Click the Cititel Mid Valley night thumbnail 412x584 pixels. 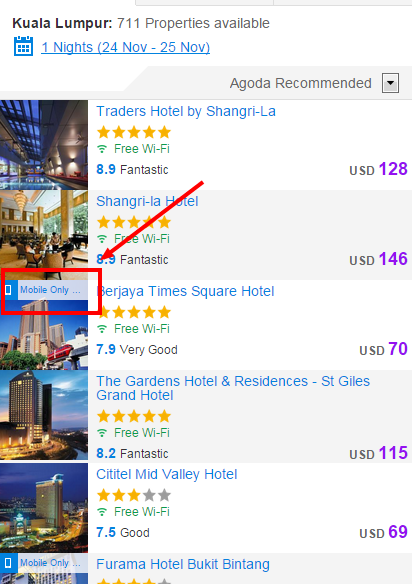coord(44,508)
